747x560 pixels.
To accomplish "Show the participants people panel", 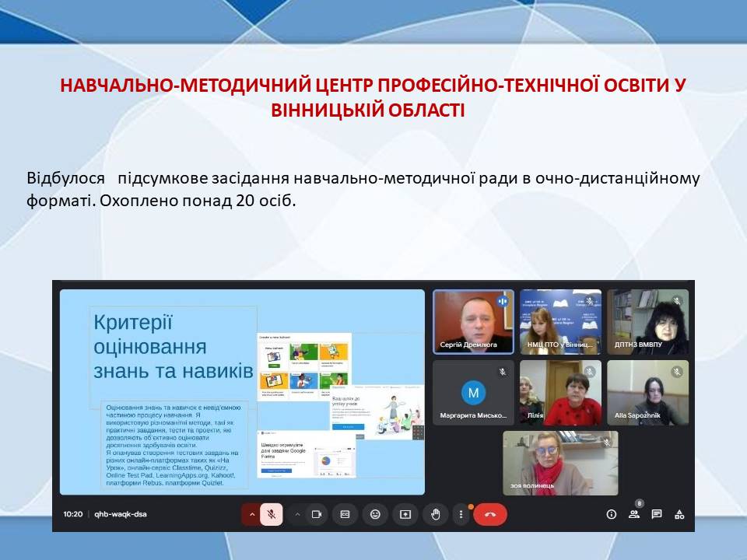I will coord(634,514).
